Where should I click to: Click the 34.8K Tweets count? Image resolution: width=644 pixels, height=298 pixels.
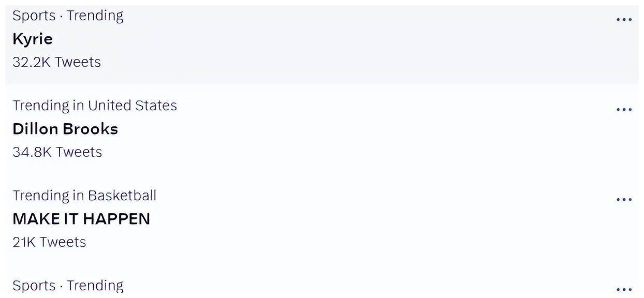(57, 152)
